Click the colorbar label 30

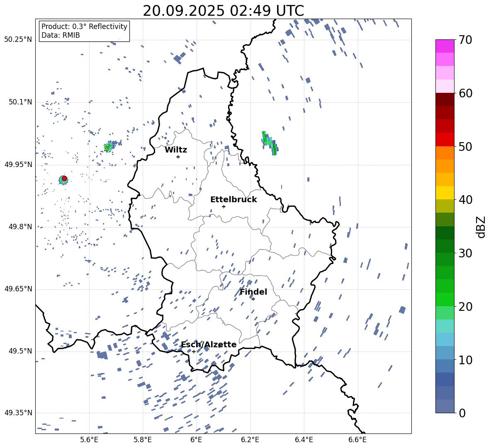[x=465, y=253]
